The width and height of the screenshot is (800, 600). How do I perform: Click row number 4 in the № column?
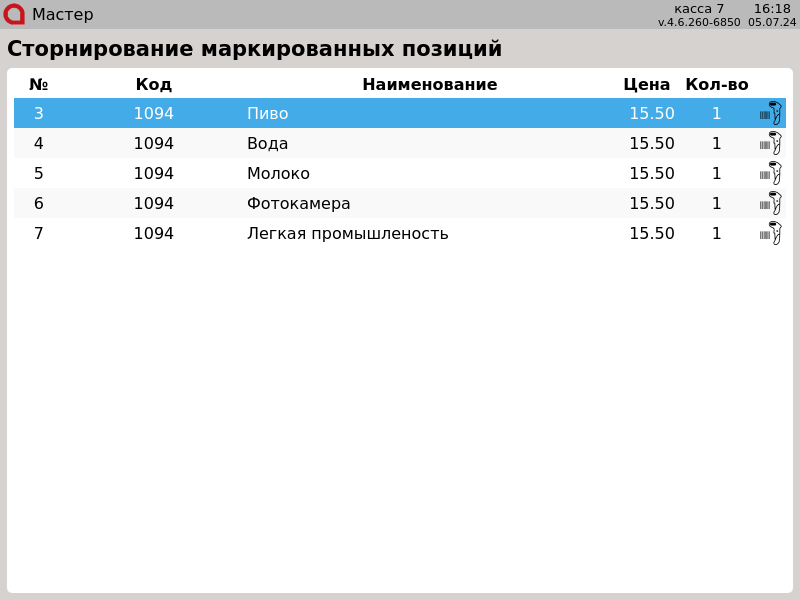click(x=38, y=144)
